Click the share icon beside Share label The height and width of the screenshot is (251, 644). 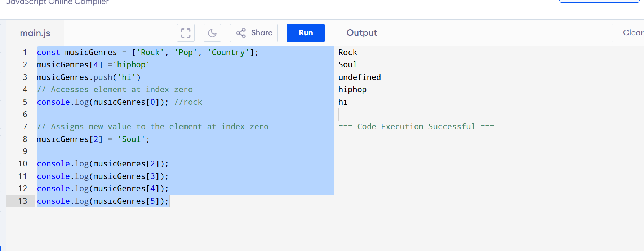click(241, 33)
